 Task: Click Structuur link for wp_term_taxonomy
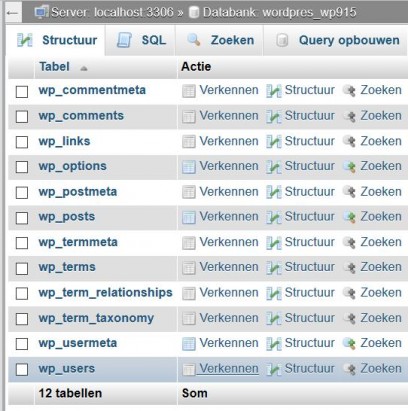pyautogui.click(x=310, y=318)
